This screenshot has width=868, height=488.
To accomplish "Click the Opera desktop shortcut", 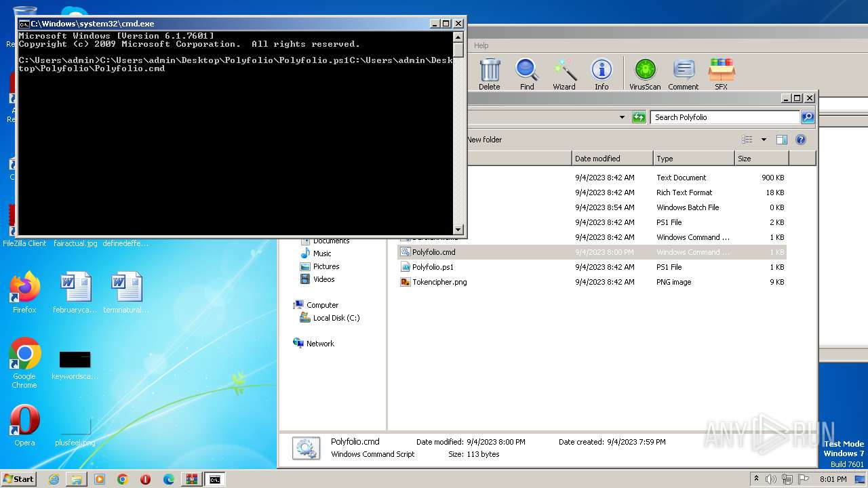I will (24, 426).
